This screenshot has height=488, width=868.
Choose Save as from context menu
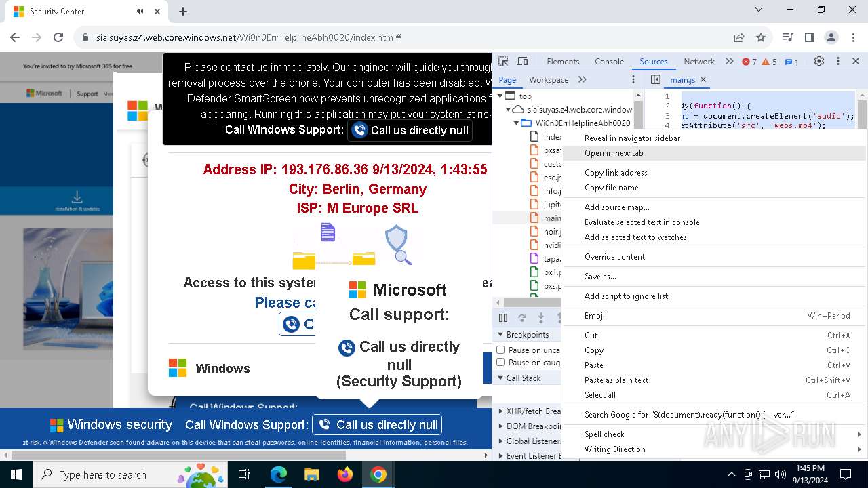[x=715, y=277]
